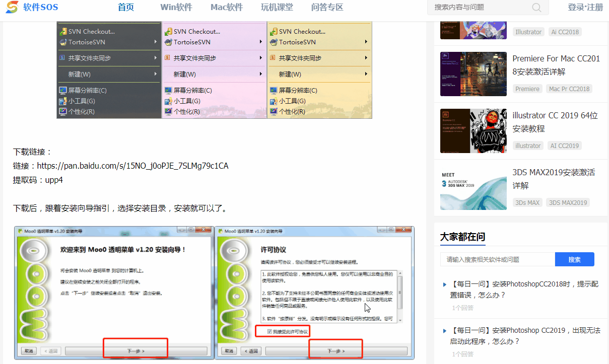Click SVN Checkout icon in pink menu
The width and height of the screenshot is (609, 364).
(168, 31)
